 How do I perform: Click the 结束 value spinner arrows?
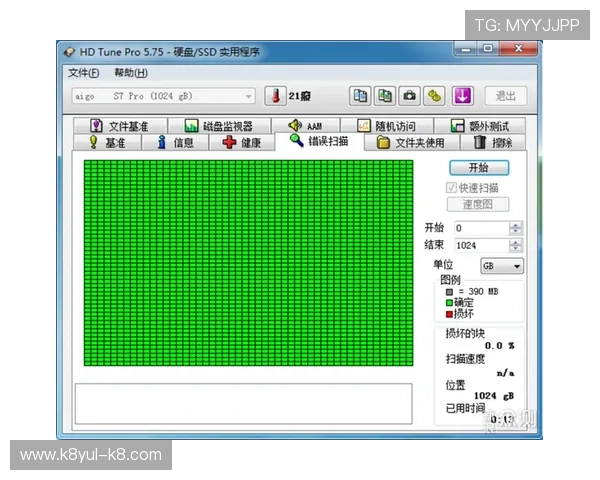pos(515,245)
